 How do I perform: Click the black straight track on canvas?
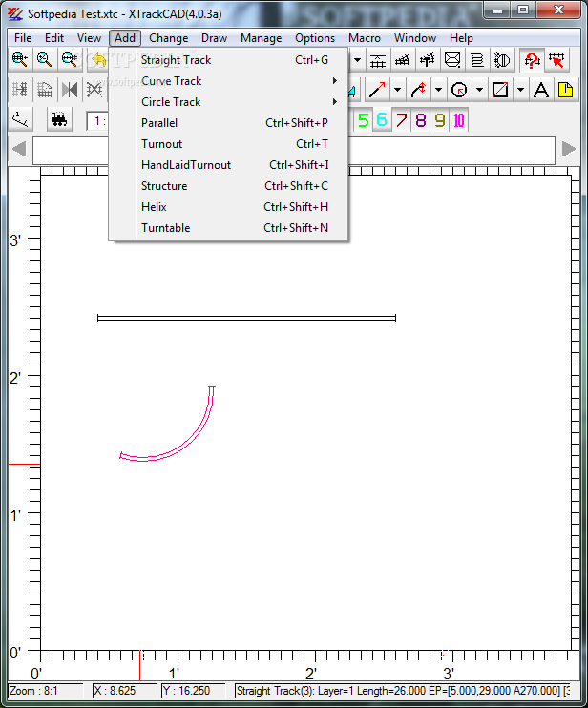[246, 319]
